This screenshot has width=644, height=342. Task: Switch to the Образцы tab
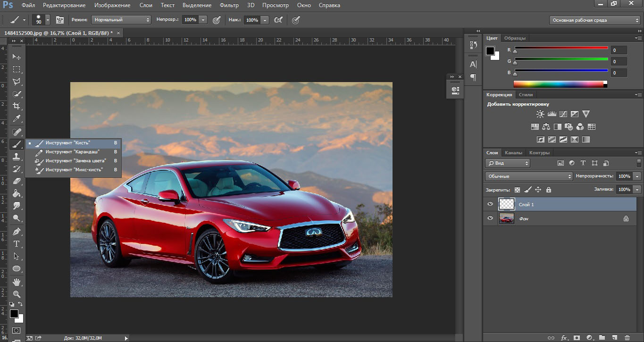[515, 38]
